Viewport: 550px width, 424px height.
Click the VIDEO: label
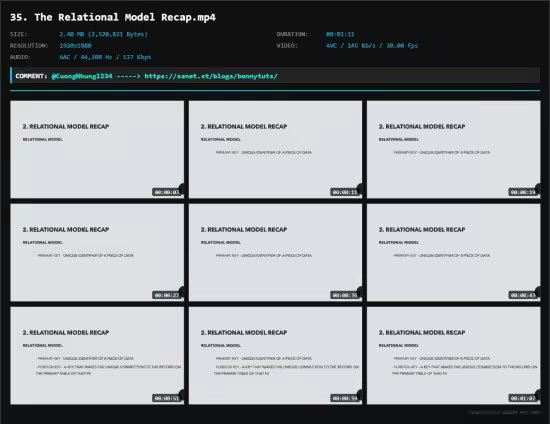point(287,46)
